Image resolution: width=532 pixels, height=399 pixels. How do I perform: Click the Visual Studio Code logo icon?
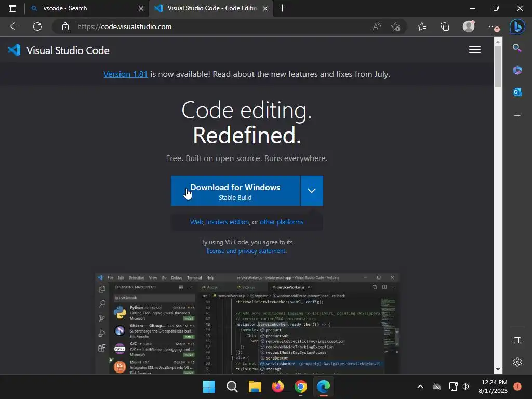point(14,50)
